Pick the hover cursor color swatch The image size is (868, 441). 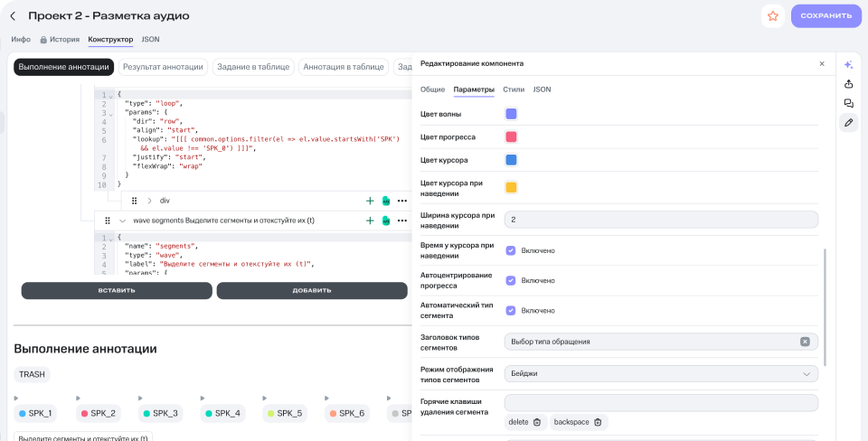511,188
